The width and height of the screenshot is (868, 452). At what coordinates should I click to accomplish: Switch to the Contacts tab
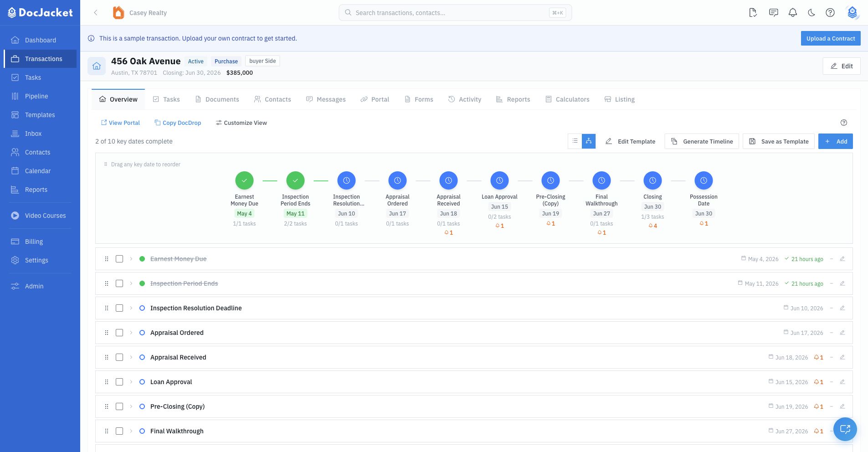(x=272, y=99)
